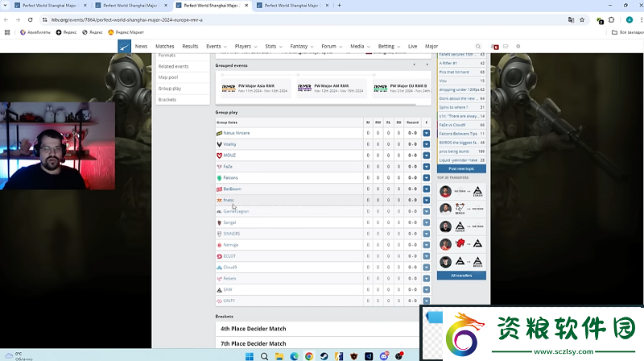
Task: Open the Players dropdown menu
Action: click(x=246, y=47)
